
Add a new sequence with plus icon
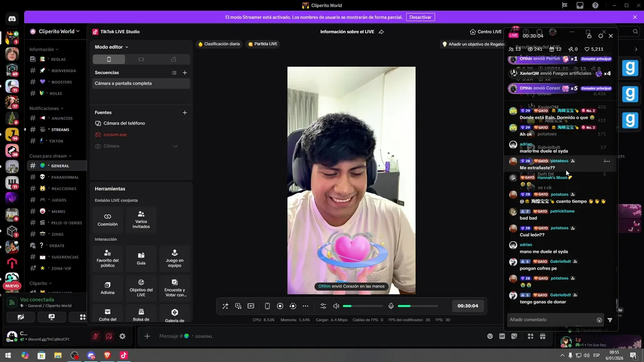(185, 73)
